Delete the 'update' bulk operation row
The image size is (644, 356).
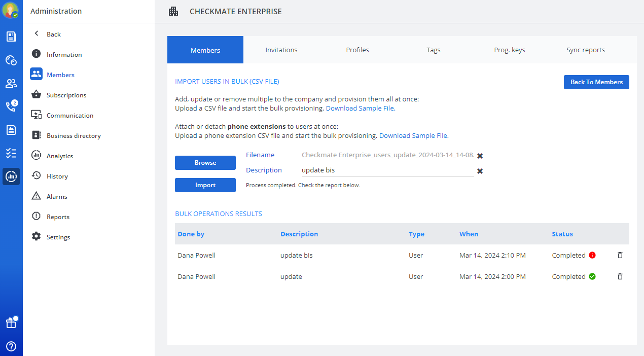[620, 276]
